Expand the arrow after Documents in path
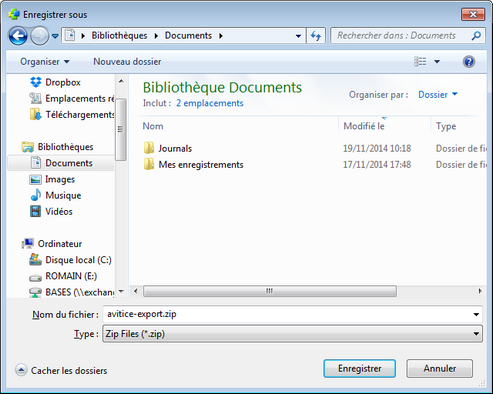The image size is (493, 394). pyautogui.click(x=221, y=36)
